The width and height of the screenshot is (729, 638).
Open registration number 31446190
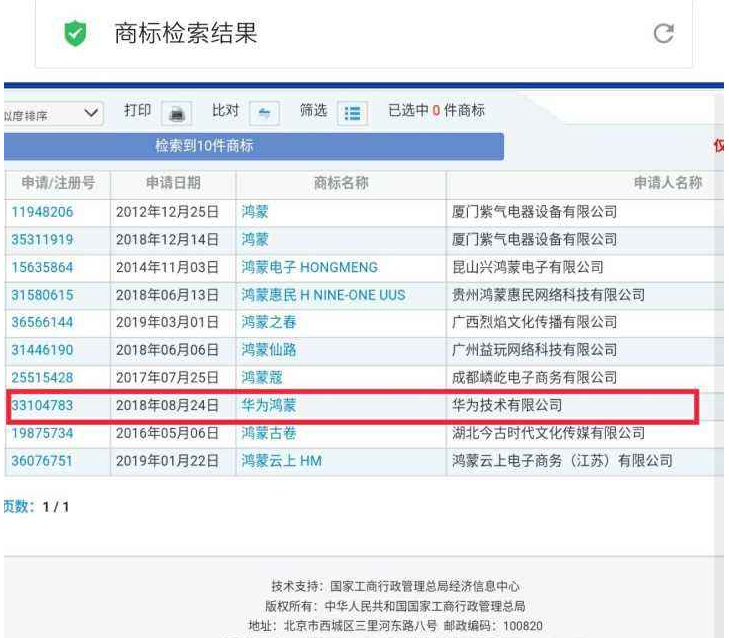coord(42,350)
